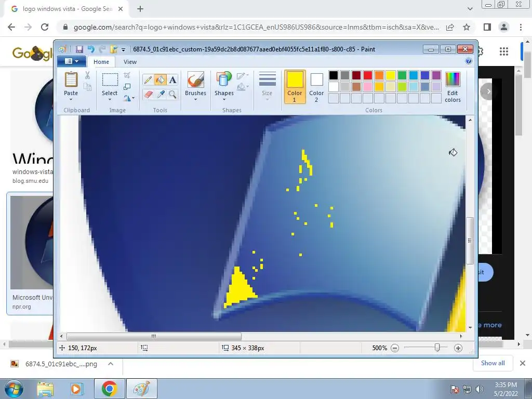Reload the Chrome page
This screenshot has height=399, width=532.
click(45, 27)
